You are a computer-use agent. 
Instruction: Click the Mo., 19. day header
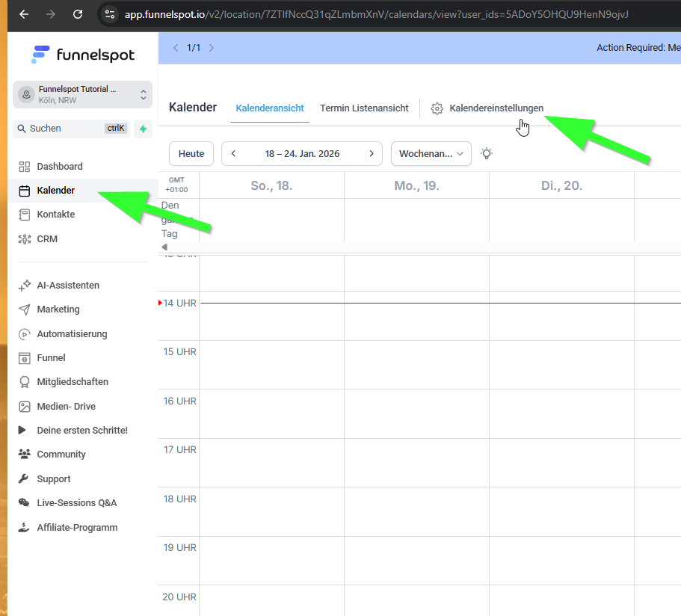click(x=416, y=186)
